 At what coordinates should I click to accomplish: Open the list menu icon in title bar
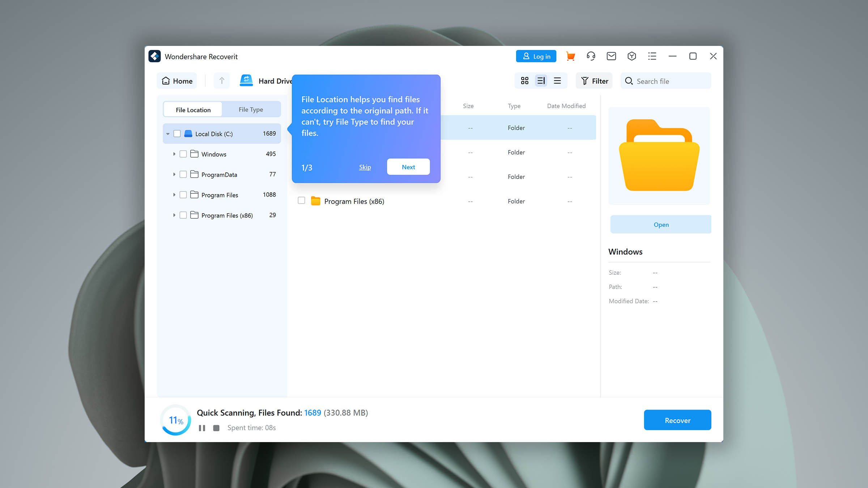652,56
